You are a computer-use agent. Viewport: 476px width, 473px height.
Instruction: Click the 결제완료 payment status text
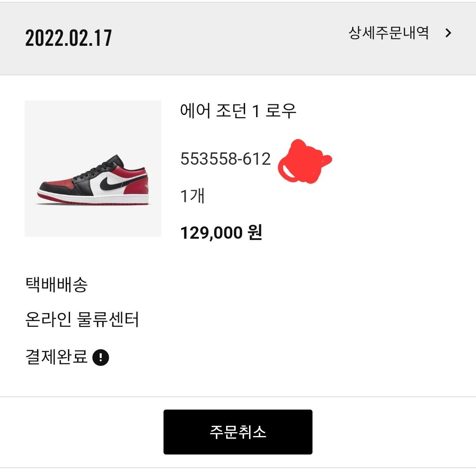pyautogui.click(x=57, y=357)
